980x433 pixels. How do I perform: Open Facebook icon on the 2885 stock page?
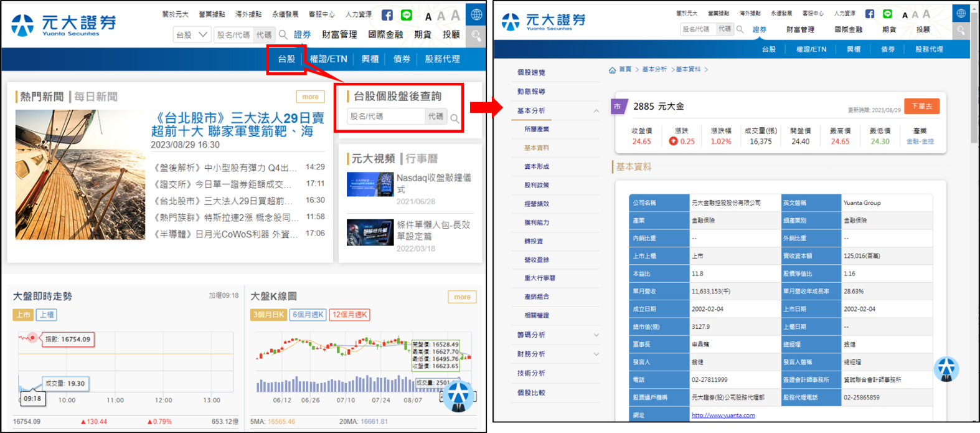pos(870,14)
